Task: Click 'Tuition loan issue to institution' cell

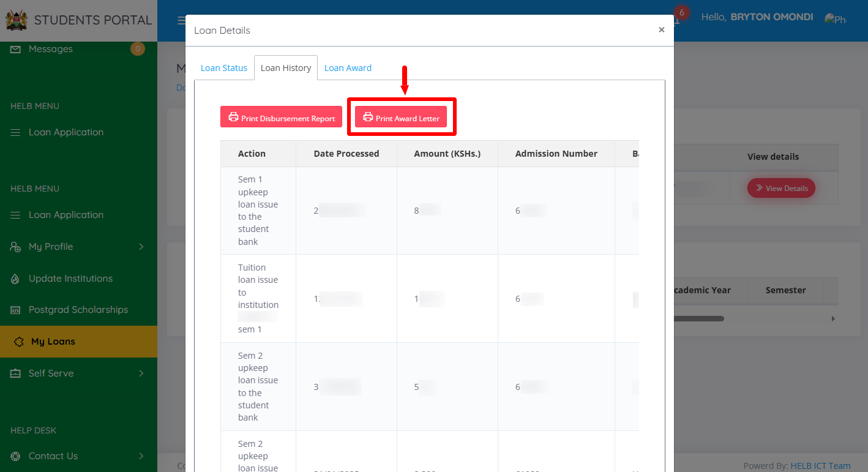Action: point(258,298)
